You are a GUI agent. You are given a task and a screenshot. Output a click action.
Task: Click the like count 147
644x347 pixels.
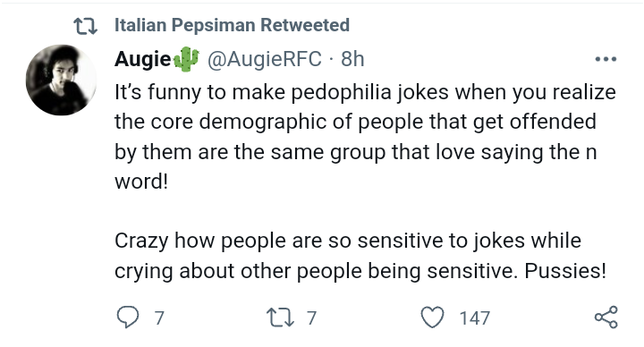click(x=475, y=318)
